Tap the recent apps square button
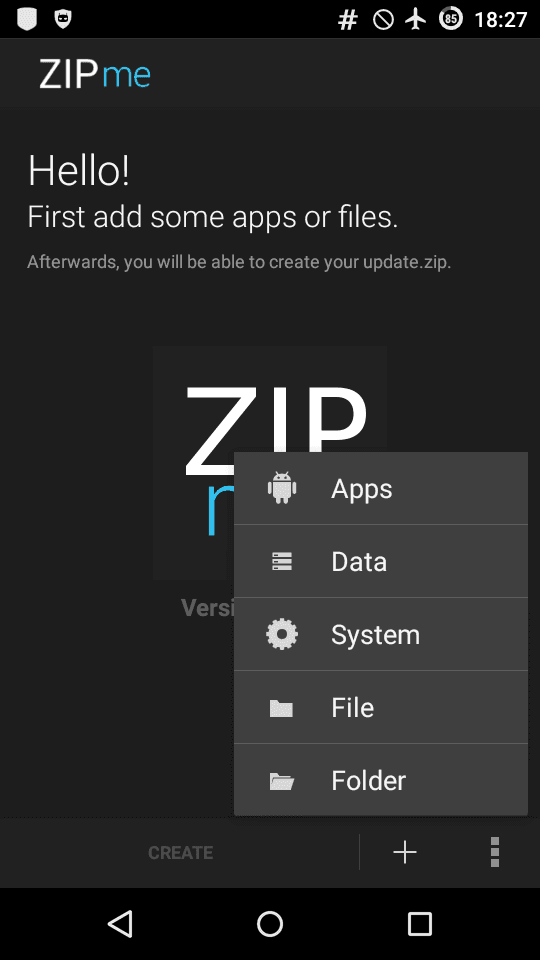This screenshot has width=540, height=960. click(x=420, y=923)
